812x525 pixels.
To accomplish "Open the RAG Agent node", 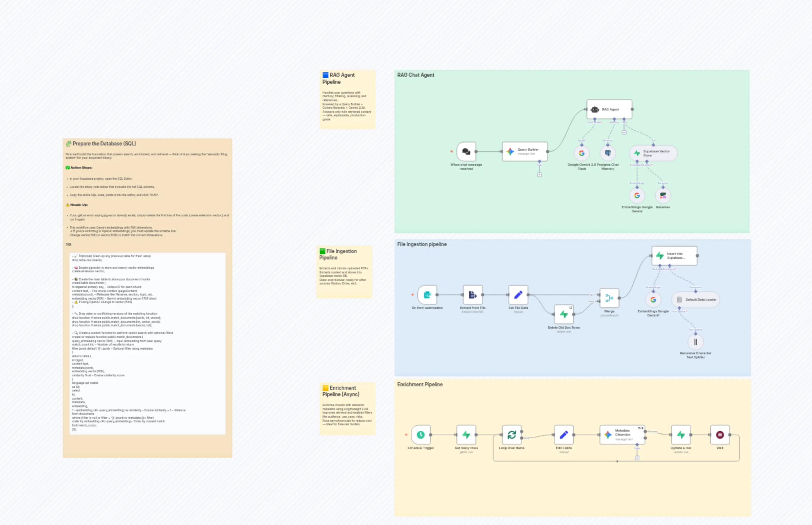I will click(609, 109).
